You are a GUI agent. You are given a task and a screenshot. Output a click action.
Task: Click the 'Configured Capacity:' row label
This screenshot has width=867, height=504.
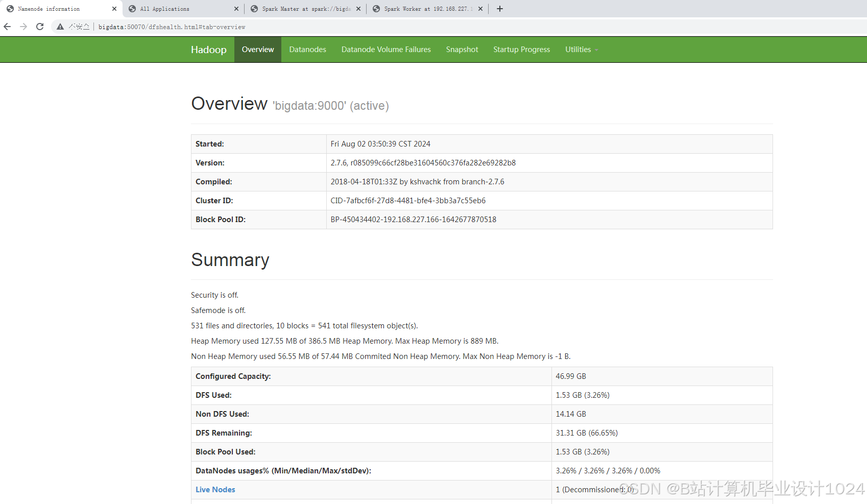[233, 376]
